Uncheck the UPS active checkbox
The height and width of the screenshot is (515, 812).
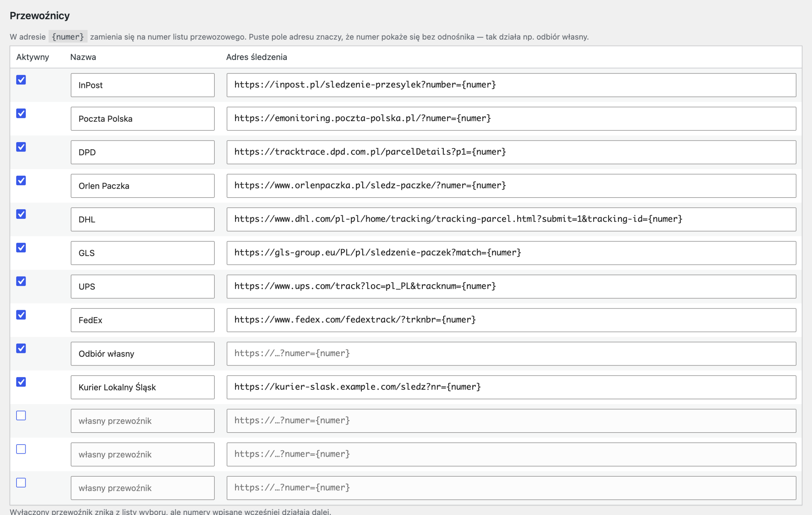[21, 281]
